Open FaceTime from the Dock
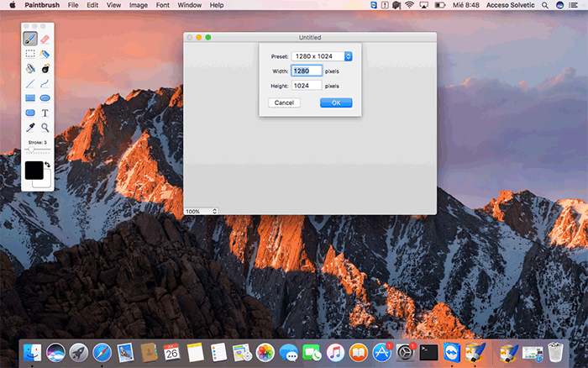 312,353
